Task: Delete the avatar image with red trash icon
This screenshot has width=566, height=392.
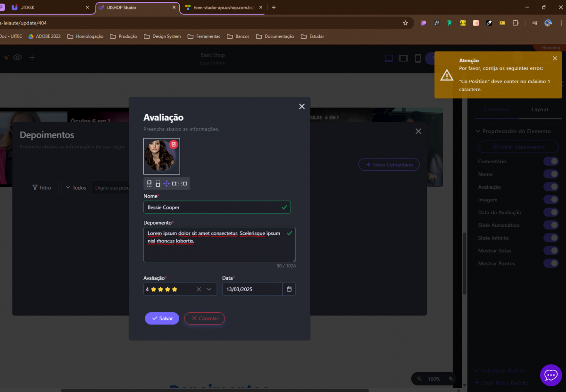Action: pos(173,144)
